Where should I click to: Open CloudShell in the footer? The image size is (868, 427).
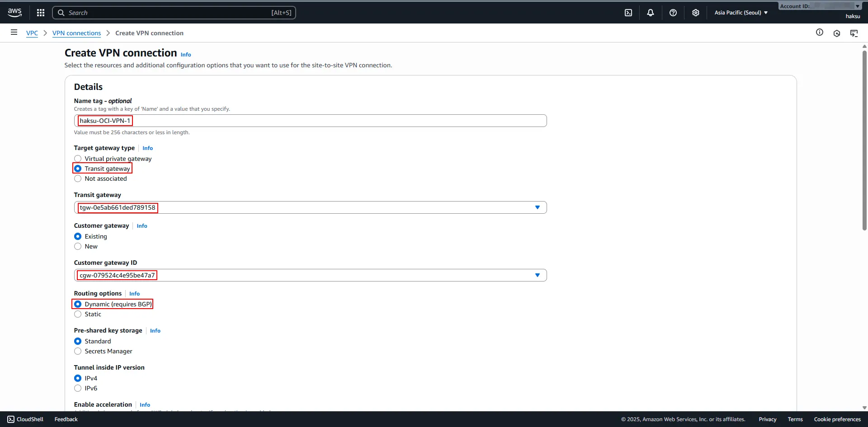pos(25,419)
